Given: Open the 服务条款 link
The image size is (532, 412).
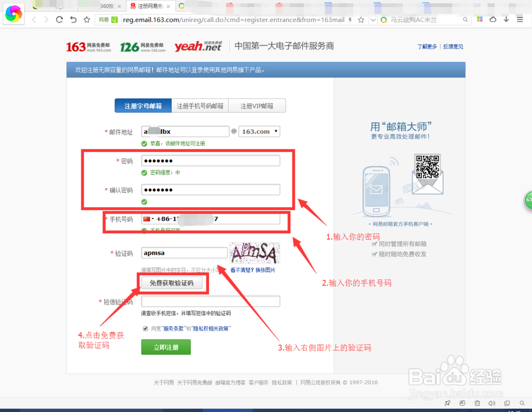Looking at the screenshot, I should pyautogui.click(x=173, y=329).
